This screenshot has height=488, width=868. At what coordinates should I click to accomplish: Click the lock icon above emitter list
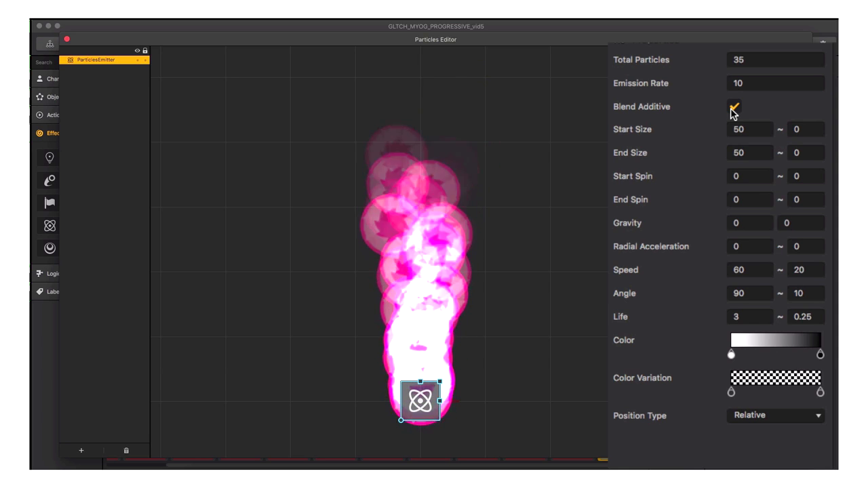[x=145, y=51]
